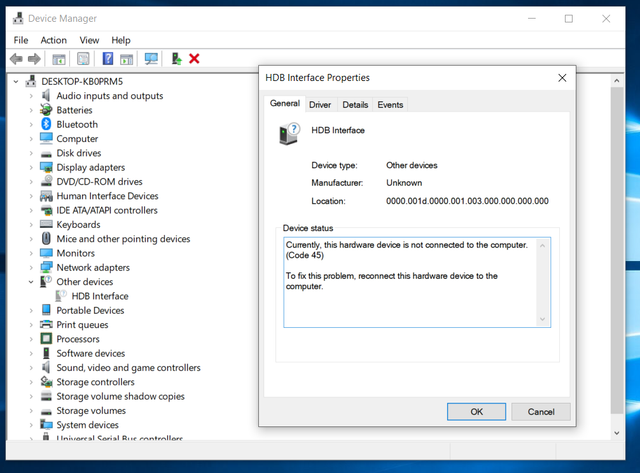640x473 pixels.
Task: Select the HDB Interface tree item
Action: 100,296
